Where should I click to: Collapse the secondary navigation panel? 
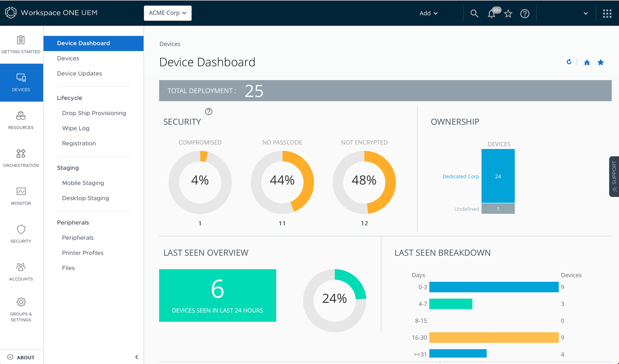136,357
